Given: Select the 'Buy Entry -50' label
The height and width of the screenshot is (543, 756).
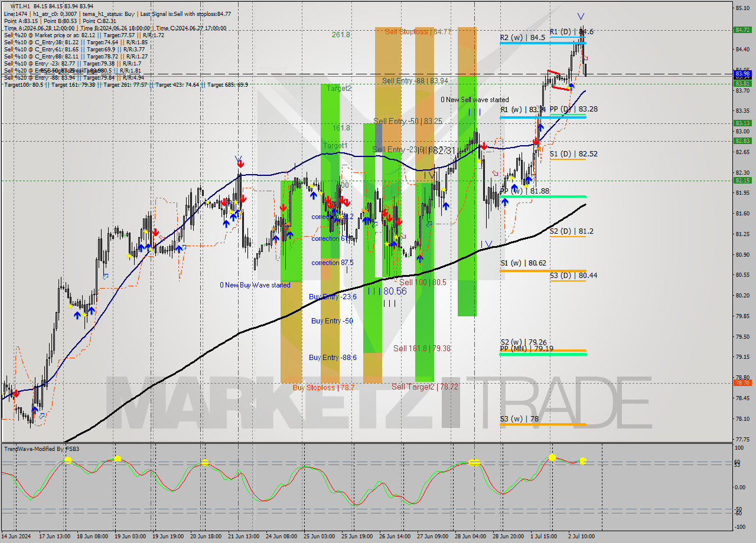Looking at the screenshot, I should click(x=332, y=321).
